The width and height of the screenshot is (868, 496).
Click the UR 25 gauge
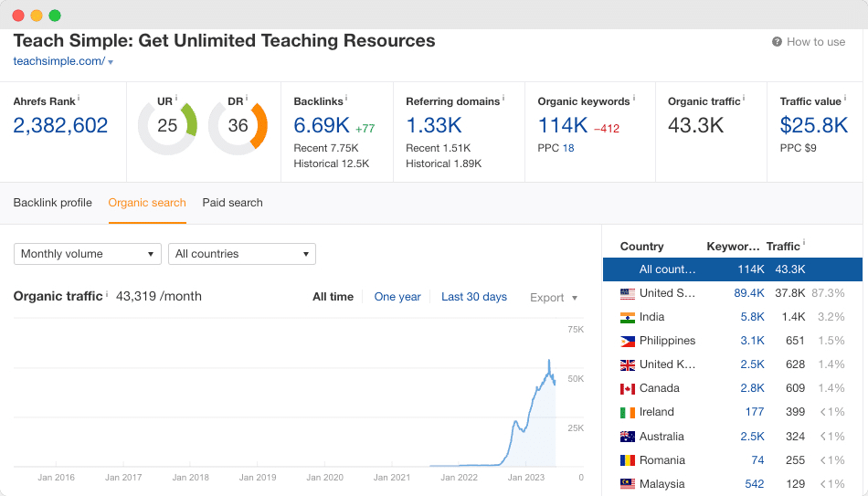pos(167,126)
